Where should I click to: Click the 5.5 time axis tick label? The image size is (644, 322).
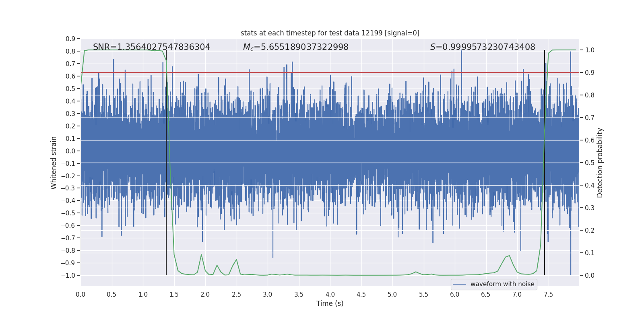[x=423, y=294]
